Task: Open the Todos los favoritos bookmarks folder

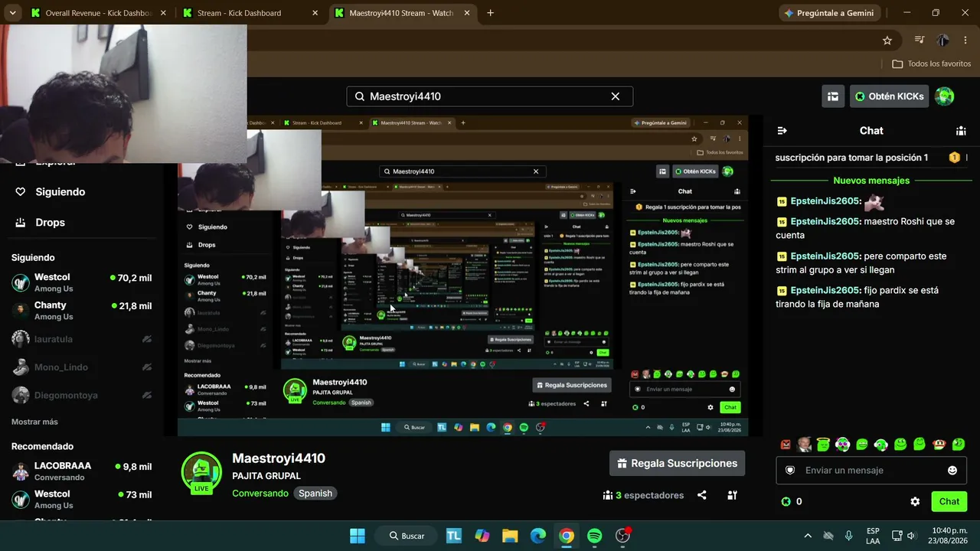Action: tap(932, 64)
